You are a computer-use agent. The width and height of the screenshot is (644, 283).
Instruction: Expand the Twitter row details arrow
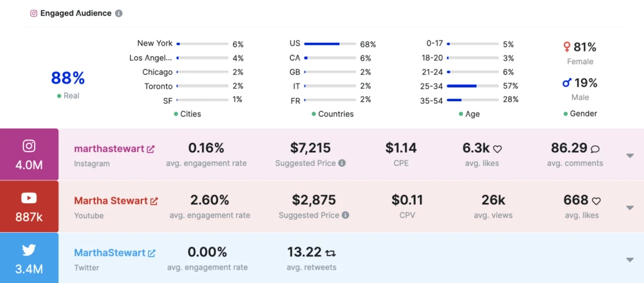pos(630,260)
